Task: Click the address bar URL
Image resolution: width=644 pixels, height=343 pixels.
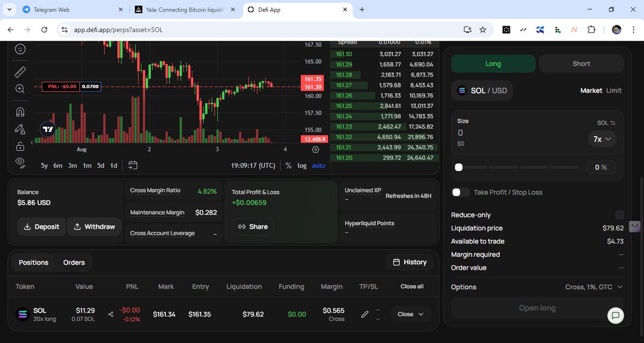Action: pos(118,29)
